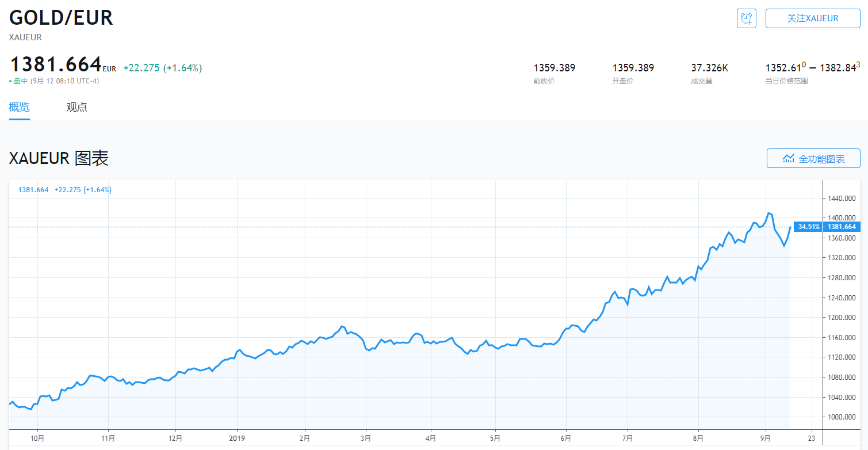The height and width of the screenshot is (450, 868).
Task: Click the +22.275 (+1.64%) change value
Action: click(163, 68)
